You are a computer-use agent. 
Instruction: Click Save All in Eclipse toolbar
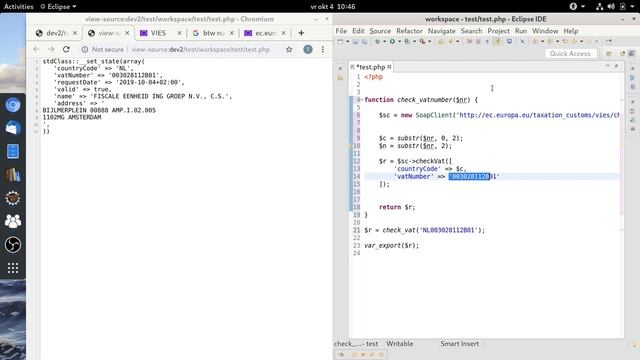[x=364, y=41]
